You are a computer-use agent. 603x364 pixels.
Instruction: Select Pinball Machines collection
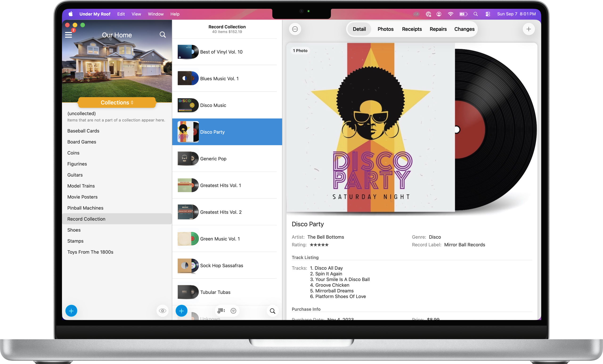pyautogui.click(x=85, y=208)
